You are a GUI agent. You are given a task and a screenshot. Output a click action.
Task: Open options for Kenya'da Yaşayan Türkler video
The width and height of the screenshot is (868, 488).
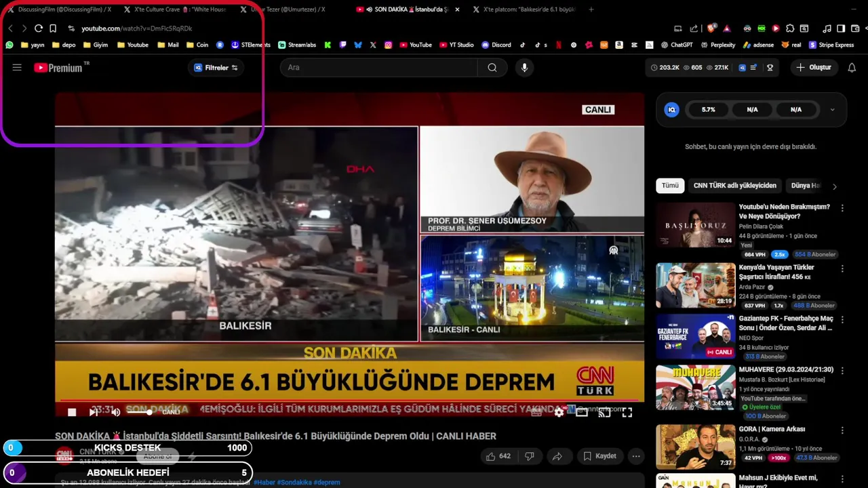(842, 268)
